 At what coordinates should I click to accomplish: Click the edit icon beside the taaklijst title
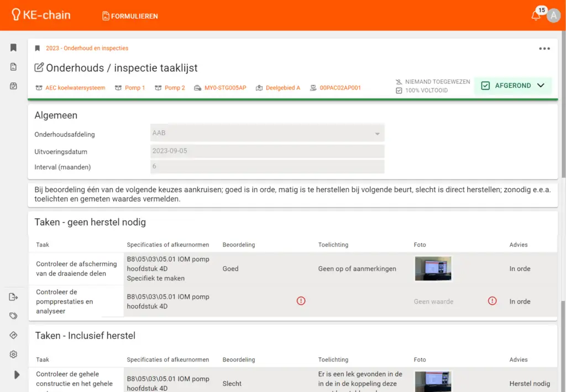(39, 68)
